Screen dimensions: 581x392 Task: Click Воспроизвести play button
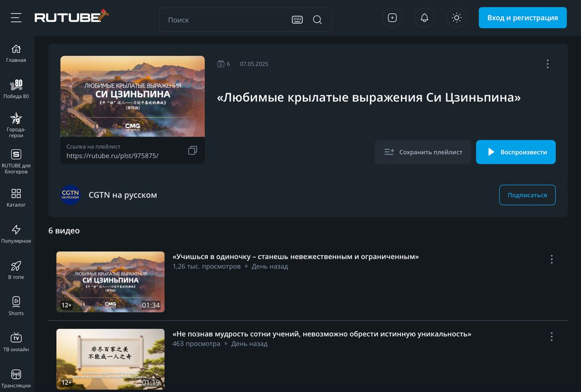pyautogui.click(x=516, y=152)
